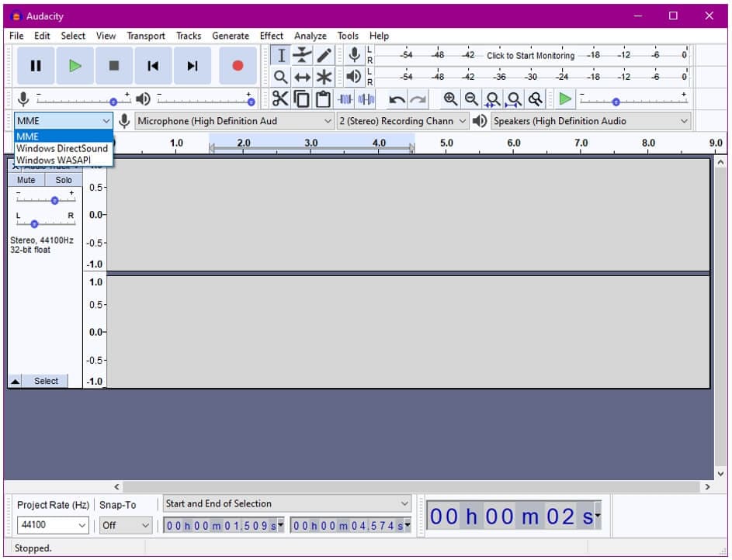
Task: Select the Time Shift tool
Action: [x=303, y=77]
